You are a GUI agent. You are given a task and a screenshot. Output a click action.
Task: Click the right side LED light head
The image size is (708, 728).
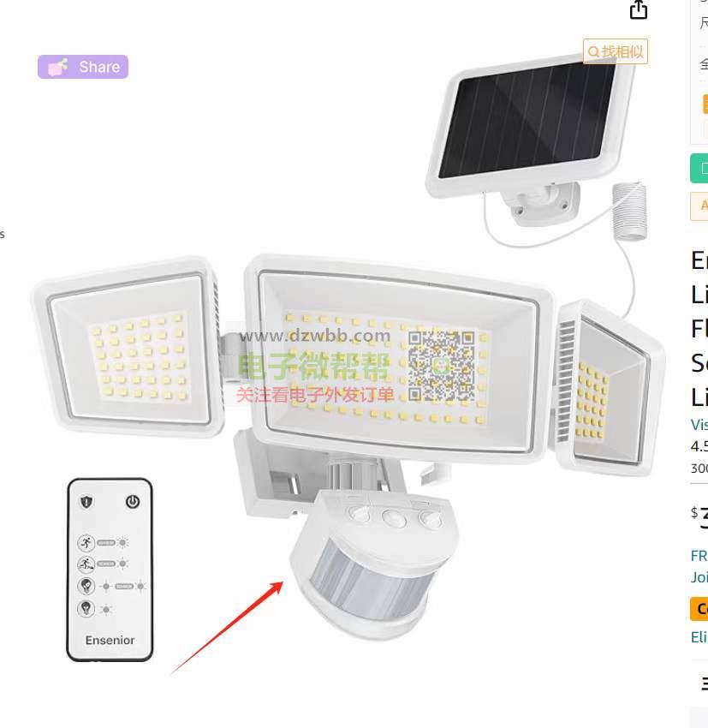pyautogui.click(x=610, y=388)
